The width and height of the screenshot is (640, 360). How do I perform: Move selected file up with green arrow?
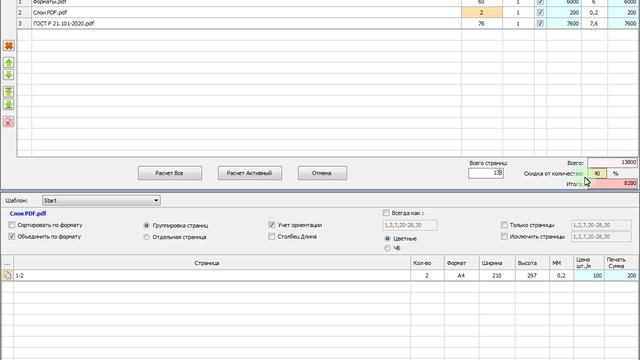pyautogui.click(x=9, y=62)
